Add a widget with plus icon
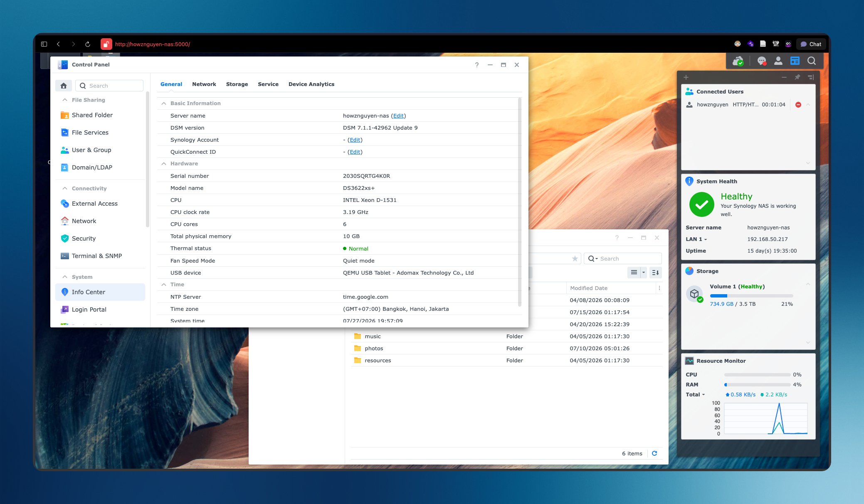Viewport: 864px width, 504px height. (x=686, y=77)
